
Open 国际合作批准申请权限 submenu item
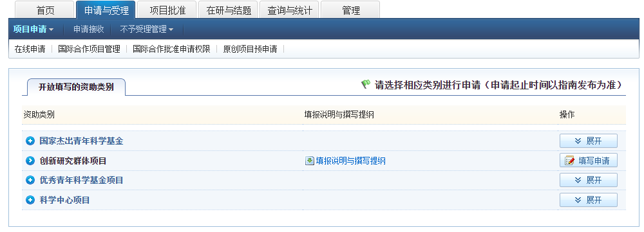[x=172, y=49]
